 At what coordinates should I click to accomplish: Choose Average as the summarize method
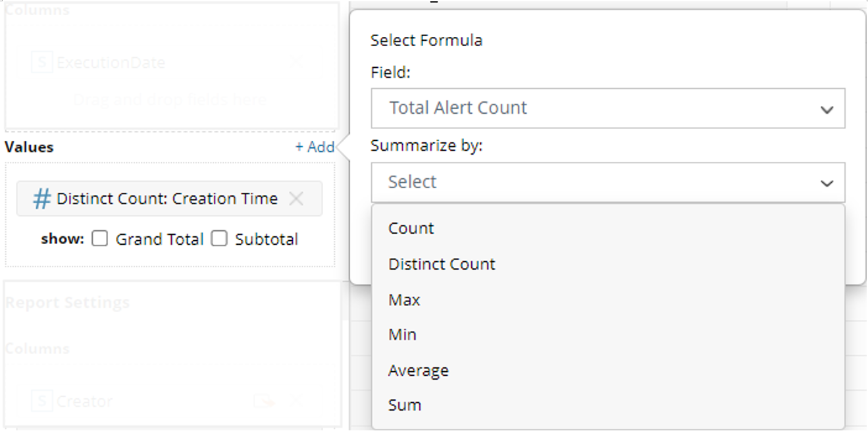pyautogui.click(x=419, y=370)
